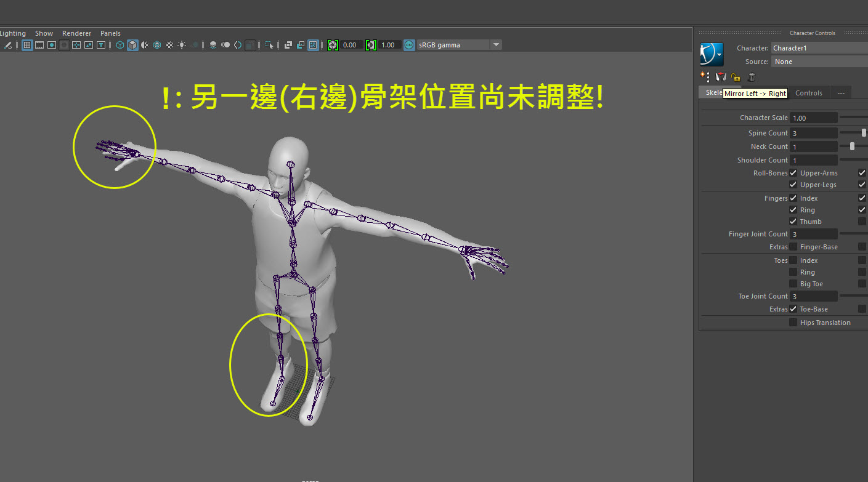Screen dimensions: 868x482
Task: Click the Finger Joint Count field
Action: pos(813,234)
